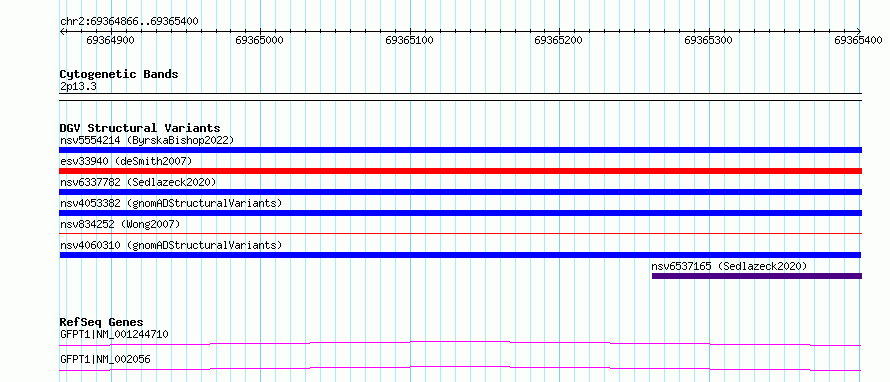Click the blue bar under nsv4053382
This screenshot has width=890, height=382.
pyautogui.click(x=460, y=213)
